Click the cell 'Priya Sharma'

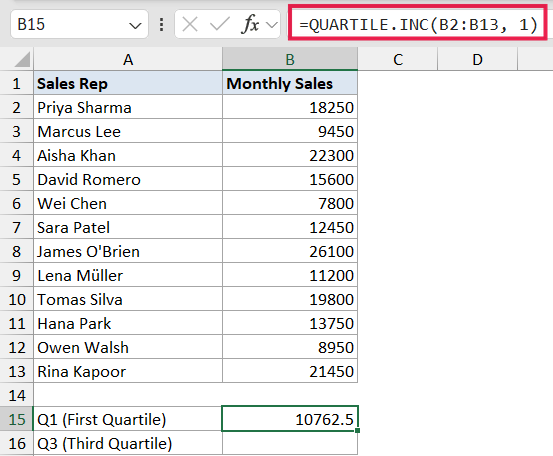pyautogui.click(x=128, y=108)
